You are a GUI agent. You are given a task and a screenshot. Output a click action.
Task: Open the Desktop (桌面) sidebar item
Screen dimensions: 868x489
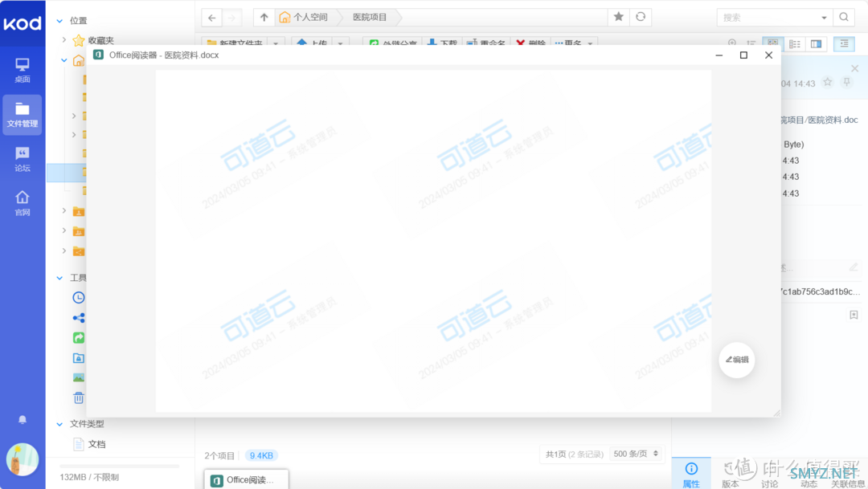23,70
